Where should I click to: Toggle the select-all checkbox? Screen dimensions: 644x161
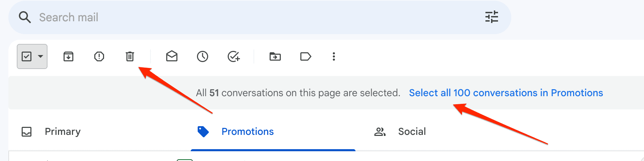click(x=27, y=56)
